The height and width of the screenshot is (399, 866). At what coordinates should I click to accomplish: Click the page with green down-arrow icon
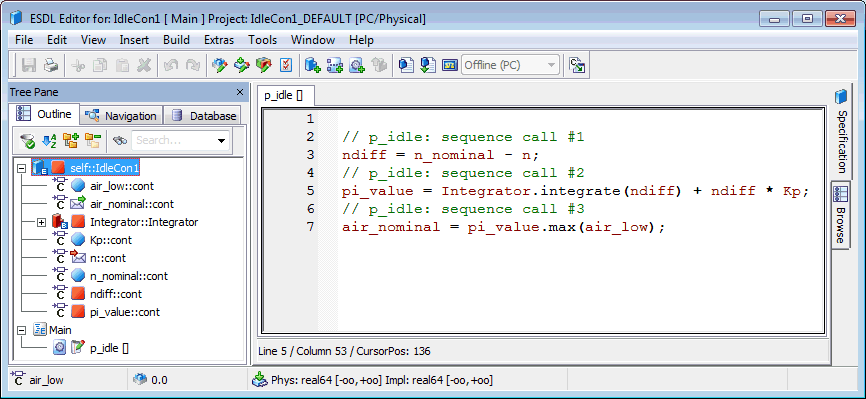tap(428, 65)
